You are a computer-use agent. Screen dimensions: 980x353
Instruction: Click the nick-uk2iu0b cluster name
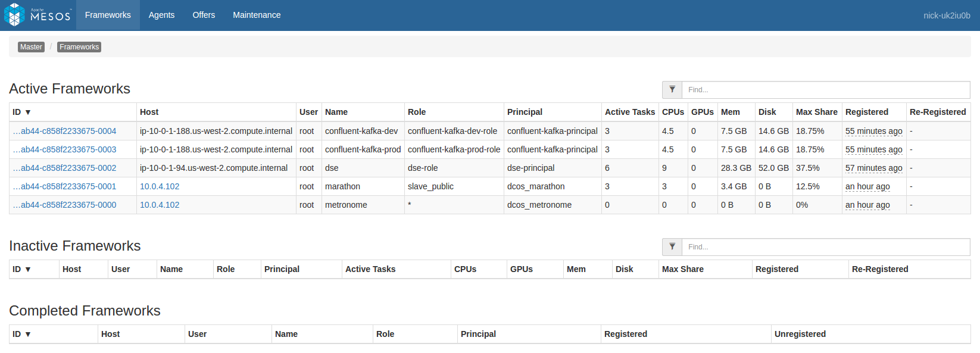click(x=947, y=15)
